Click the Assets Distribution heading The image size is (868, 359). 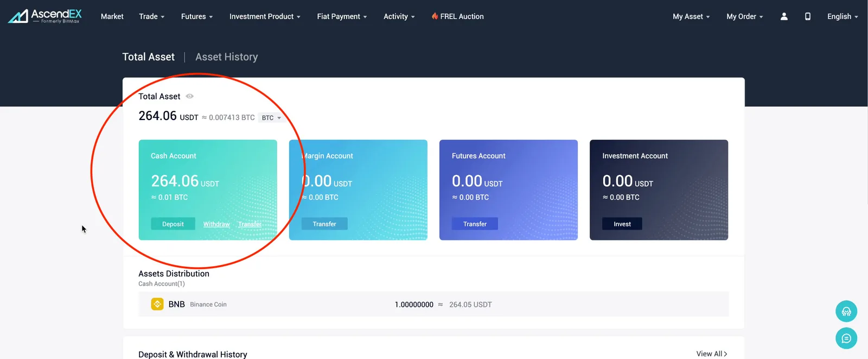coord(174,274)
